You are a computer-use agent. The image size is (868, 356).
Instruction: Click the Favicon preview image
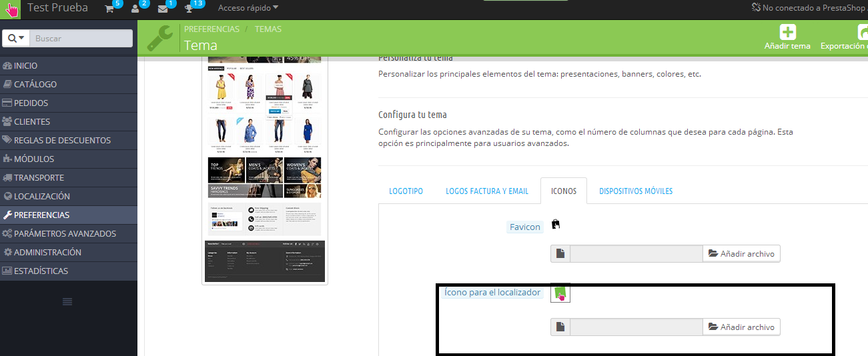tap(556, 225)
